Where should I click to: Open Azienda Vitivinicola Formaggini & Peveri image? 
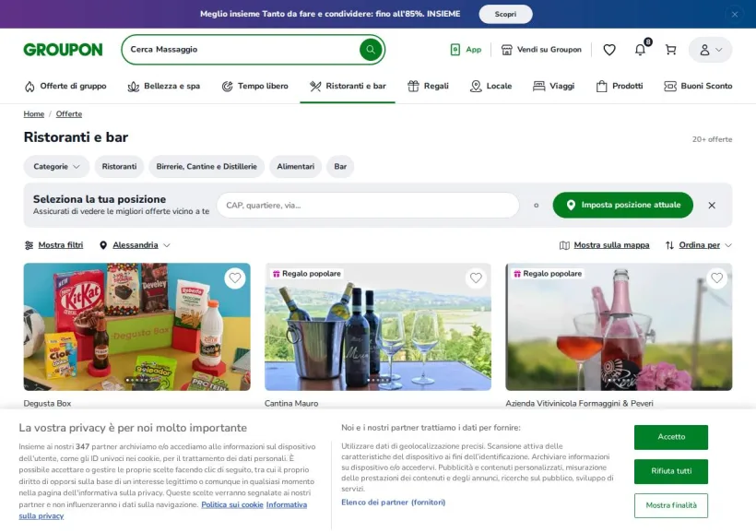[619, 326]
